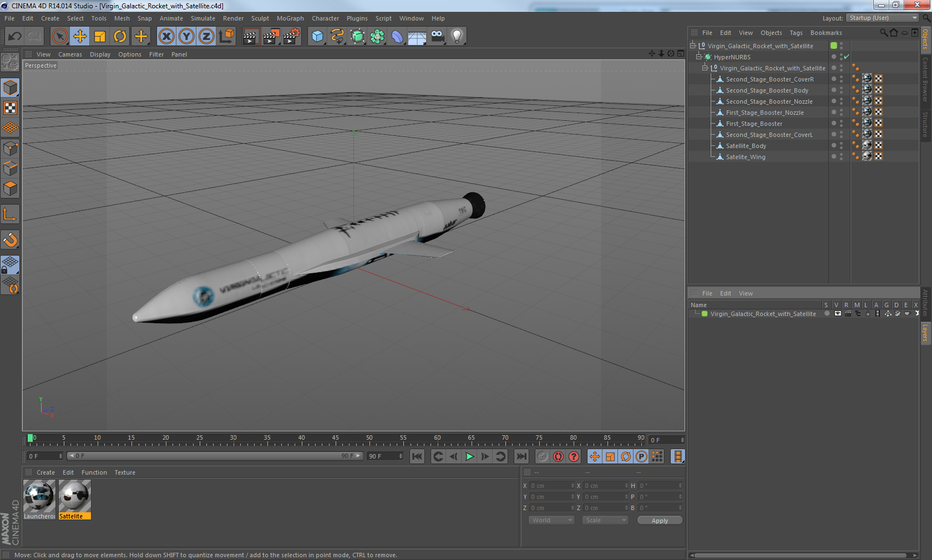Select the Sattelite material thumbnail
The height and width of the screenshot is (560, 932).
[x=75, y=496]
